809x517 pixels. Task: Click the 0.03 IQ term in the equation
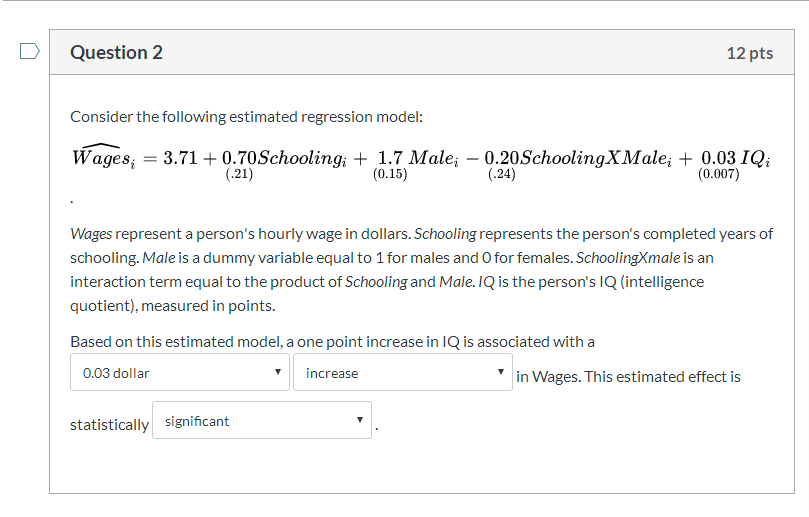[x=736, y=158]
